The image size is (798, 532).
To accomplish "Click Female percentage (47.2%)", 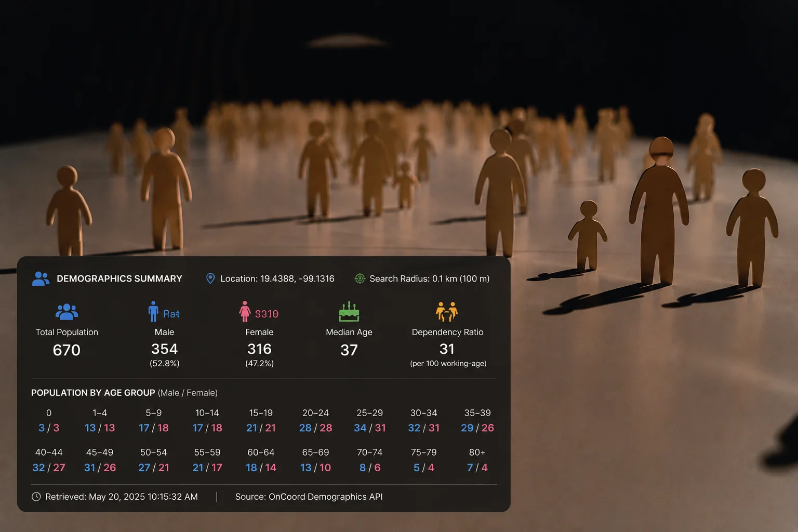I will [x=259, y=364].
